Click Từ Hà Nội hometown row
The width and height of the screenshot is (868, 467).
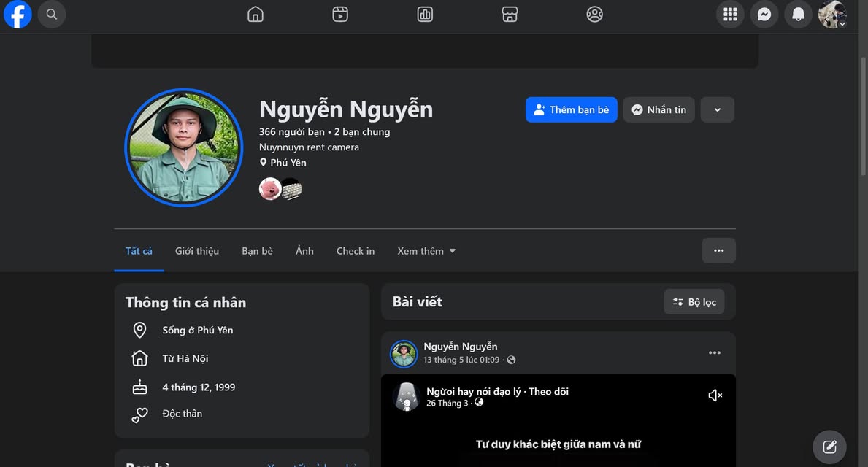(185, 358)
